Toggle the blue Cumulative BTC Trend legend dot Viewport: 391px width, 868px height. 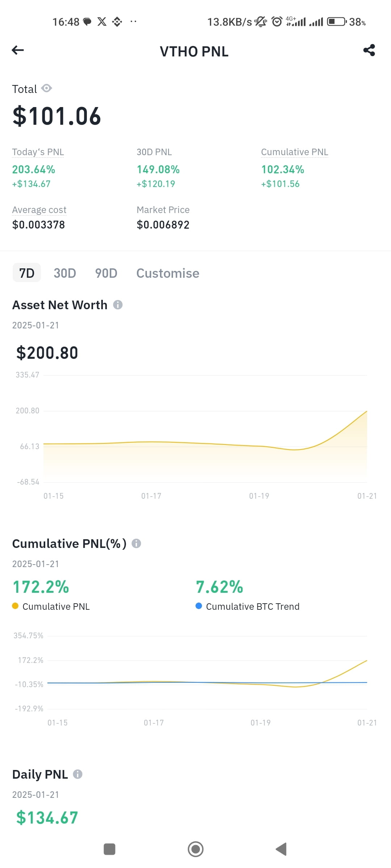pos(198,606)
